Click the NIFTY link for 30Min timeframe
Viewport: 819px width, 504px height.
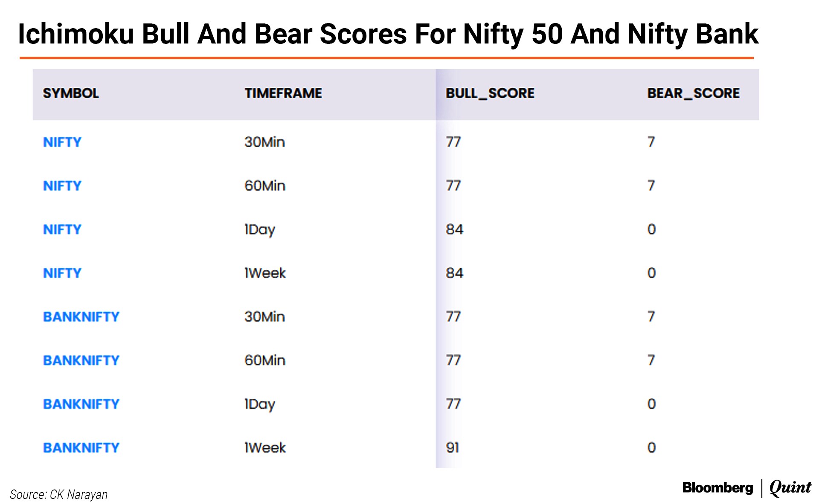pos(62,142)
